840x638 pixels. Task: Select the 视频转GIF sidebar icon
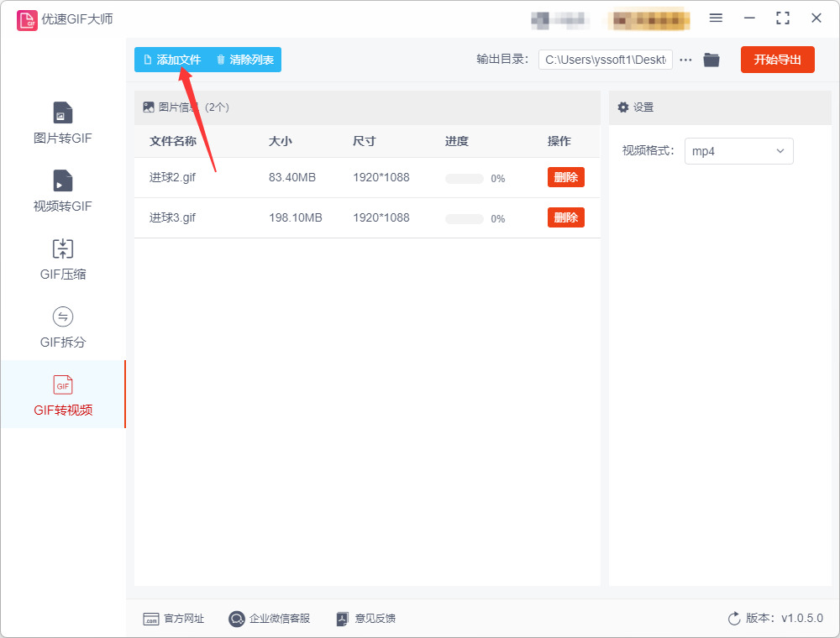point(63,191)
